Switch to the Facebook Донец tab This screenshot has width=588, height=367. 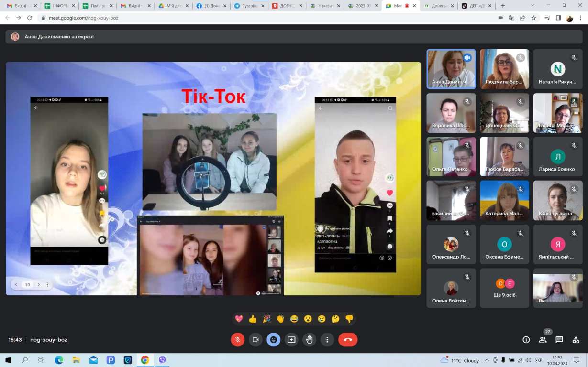(x=210, y=6)
